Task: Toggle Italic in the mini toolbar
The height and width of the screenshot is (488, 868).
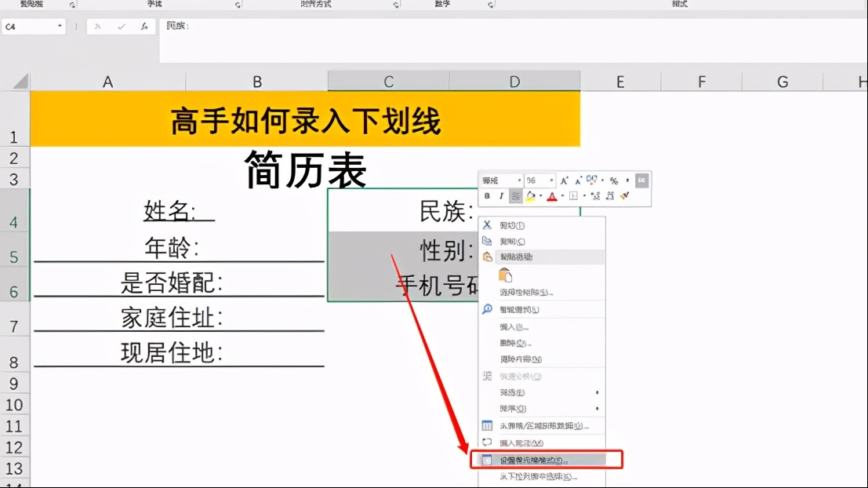Action: (x=502, y=195)
